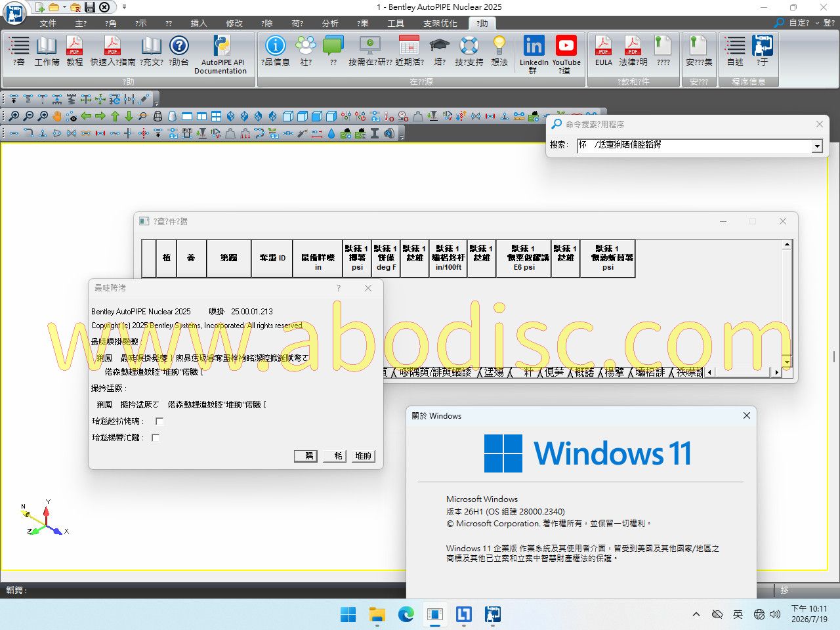The width and height of the screenshot is (840, 630).
Task: Click the ID column header in data table
Action: [x=272, y=258]
